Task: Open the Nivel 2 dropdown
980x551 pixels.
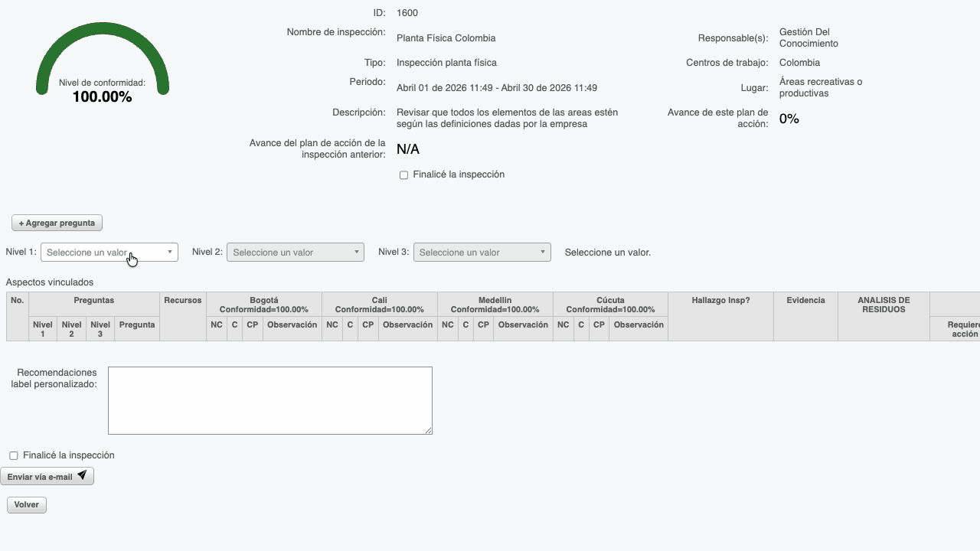Action: click(x=296, y=252)
